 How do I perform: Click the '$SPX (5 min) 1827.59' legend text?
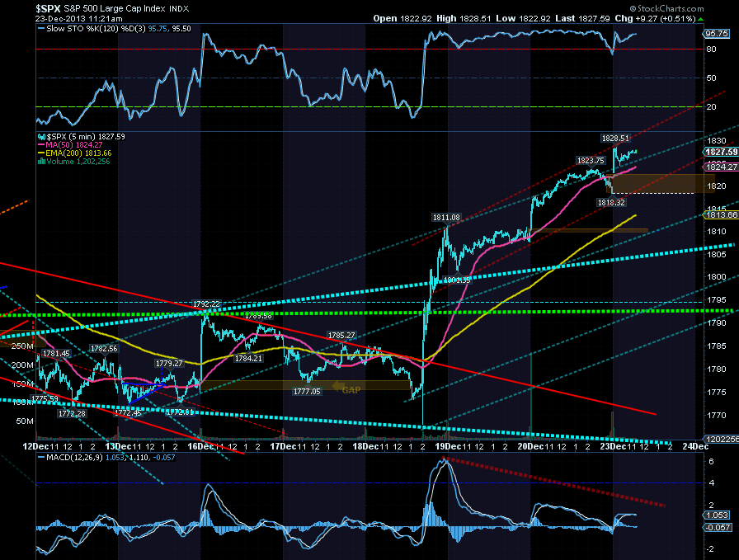(86, 137)
